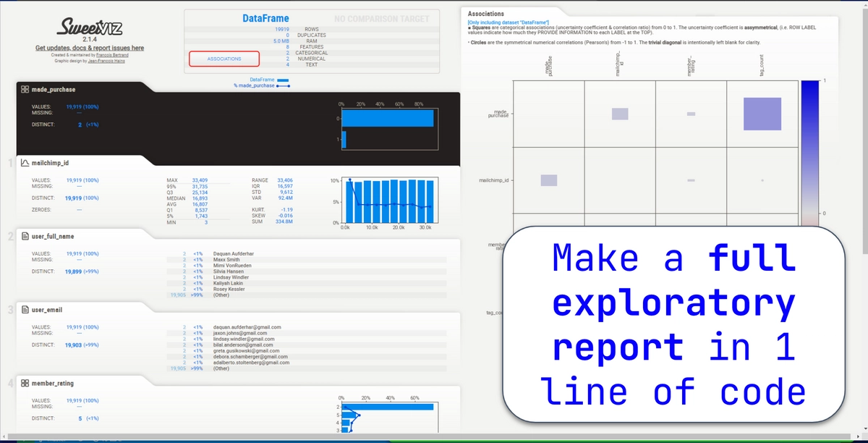Click 'Silvia Hansen' in the user_full_name list
This screenshot has width=868, height=443.
(229, 271)
